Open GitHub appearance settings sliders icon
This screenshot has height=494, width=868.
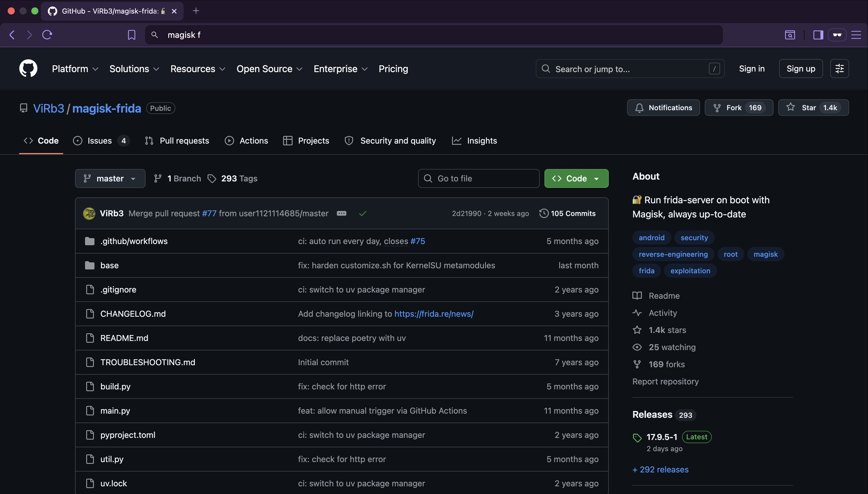click(x=840, y=69)
